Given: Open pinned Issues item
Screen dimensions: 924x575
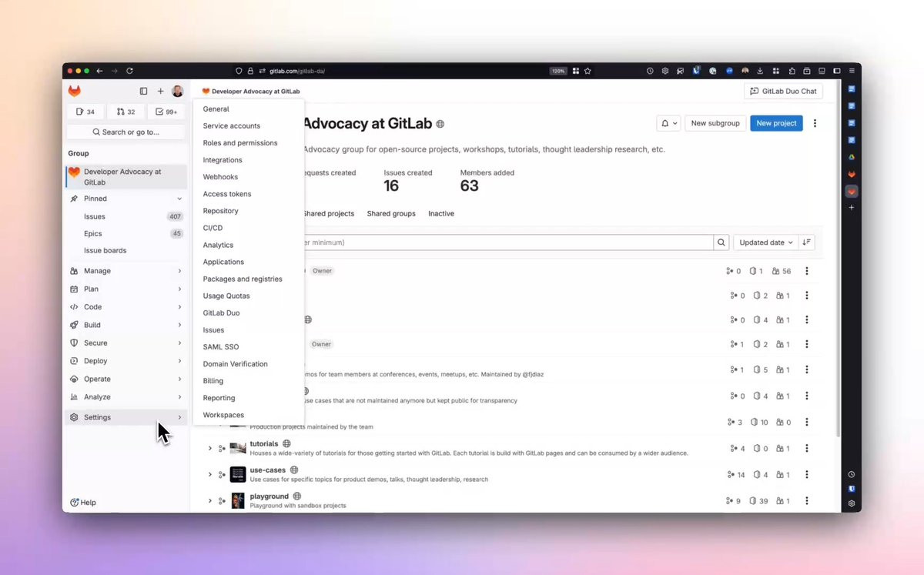Looking at the screenshot, I should tap(126, 216).
